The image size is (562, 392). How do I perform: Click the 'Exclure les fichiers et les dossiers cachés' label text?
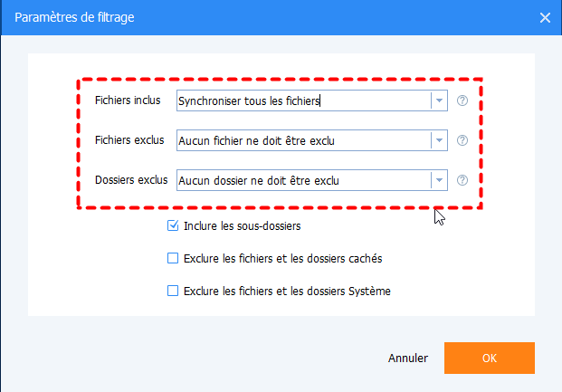tap(282, 259)
